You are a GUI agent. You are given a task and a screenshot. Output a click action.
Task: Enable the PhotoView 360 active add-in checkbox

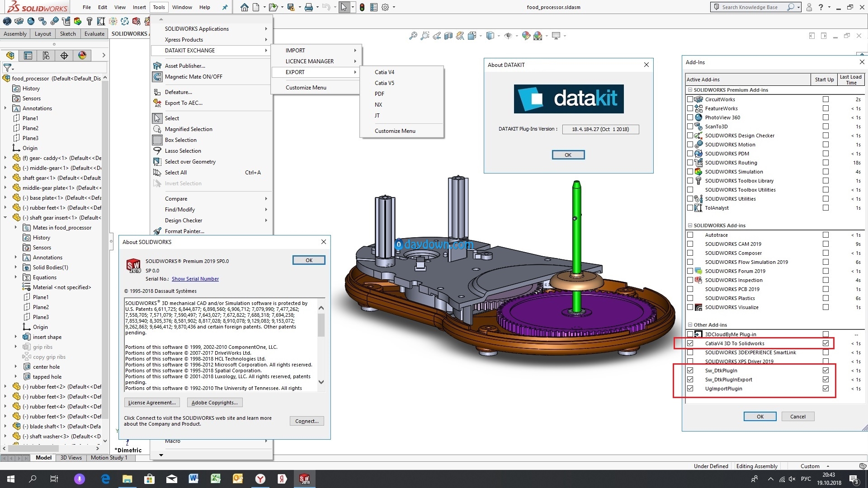[690, 117]
